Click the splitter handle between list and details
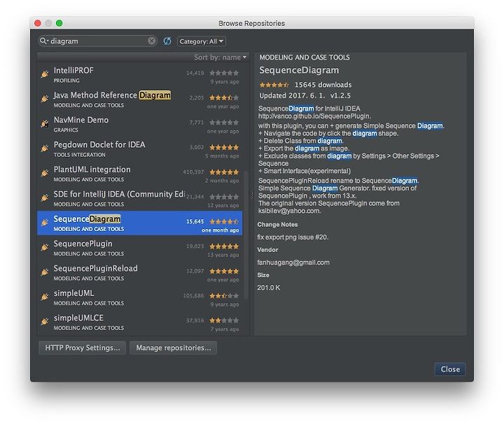This screenshot has width=504, height=425. 251,194
